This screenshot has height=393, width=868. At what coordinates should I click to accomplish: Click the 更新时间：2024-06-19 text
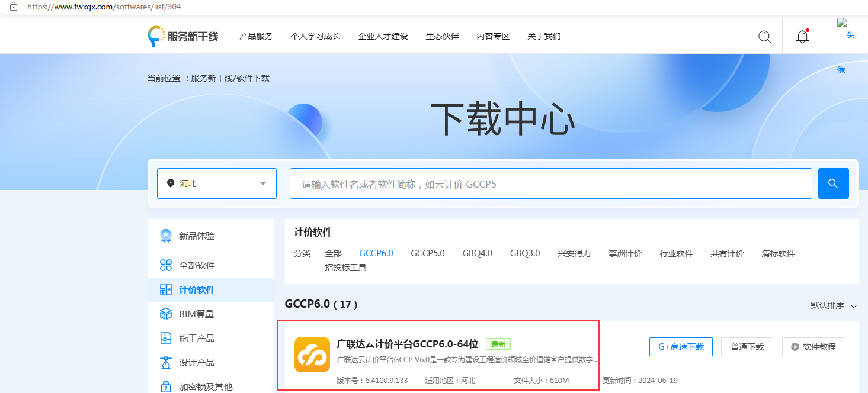(x=640, y=381)
